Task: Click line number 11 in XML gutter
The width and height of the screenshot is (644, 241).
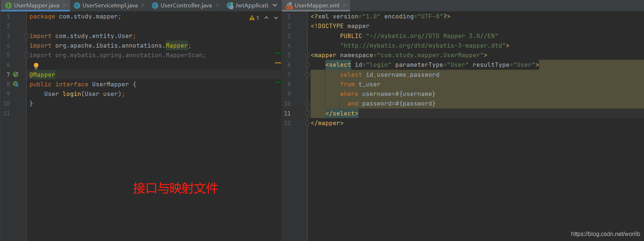Action: click(x=287, y=113)
